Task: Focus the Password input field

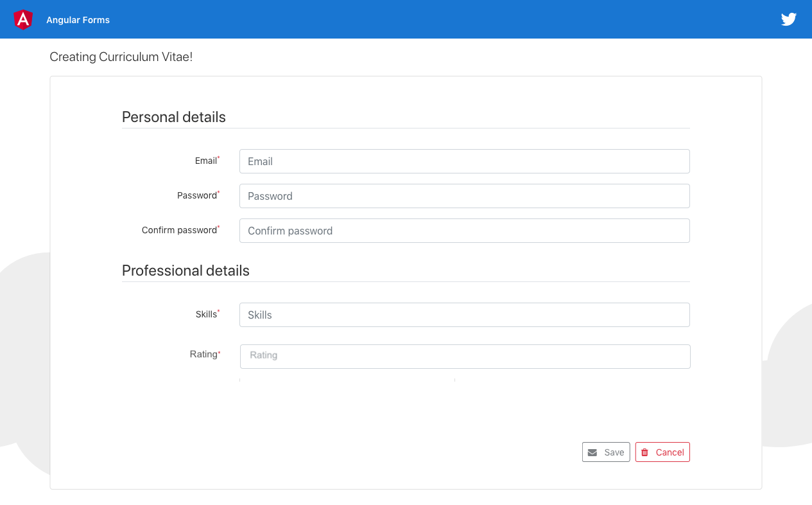Action: (x=464, y=196)
